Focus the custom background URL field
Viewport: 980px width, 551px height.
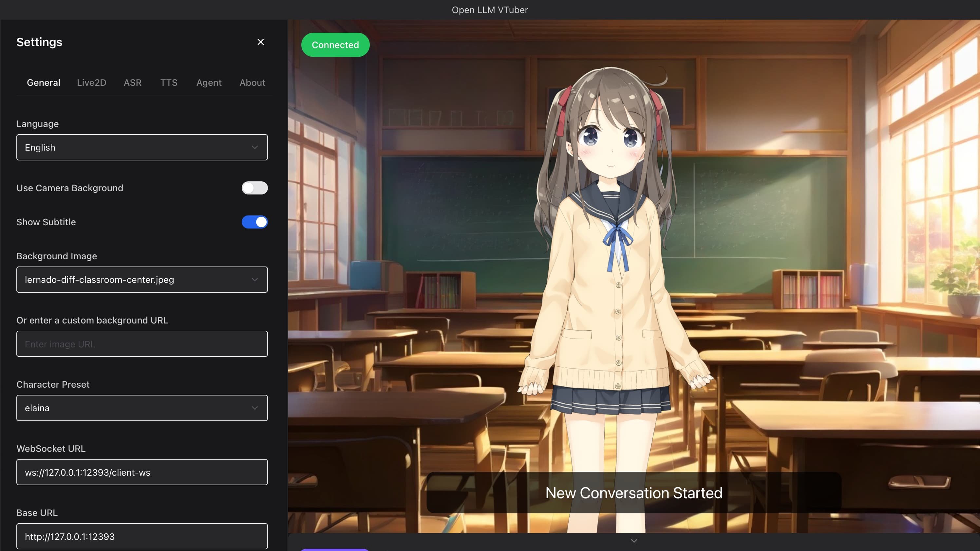point(142,344)
